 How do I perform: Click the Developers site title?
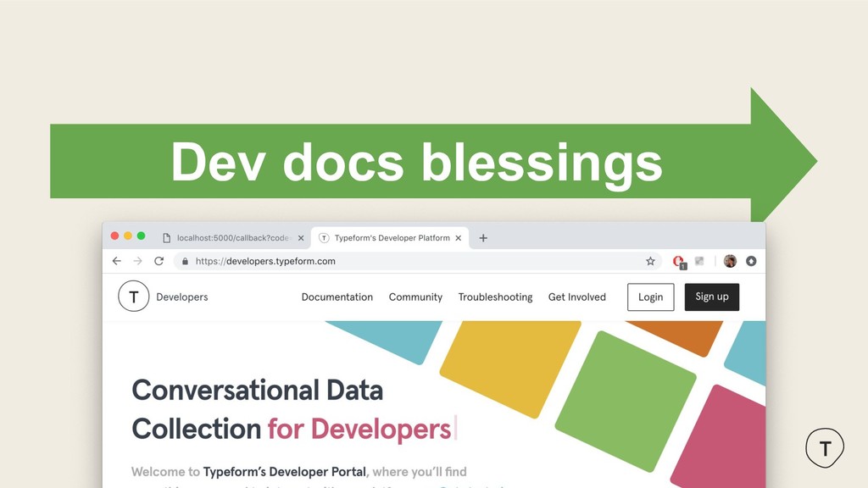[x=182, y=297]
